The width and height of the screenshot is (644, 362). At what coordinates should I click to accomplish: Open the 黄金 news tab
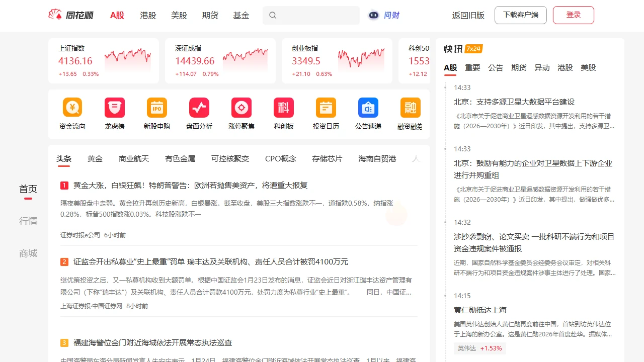[x=95, y=158]
